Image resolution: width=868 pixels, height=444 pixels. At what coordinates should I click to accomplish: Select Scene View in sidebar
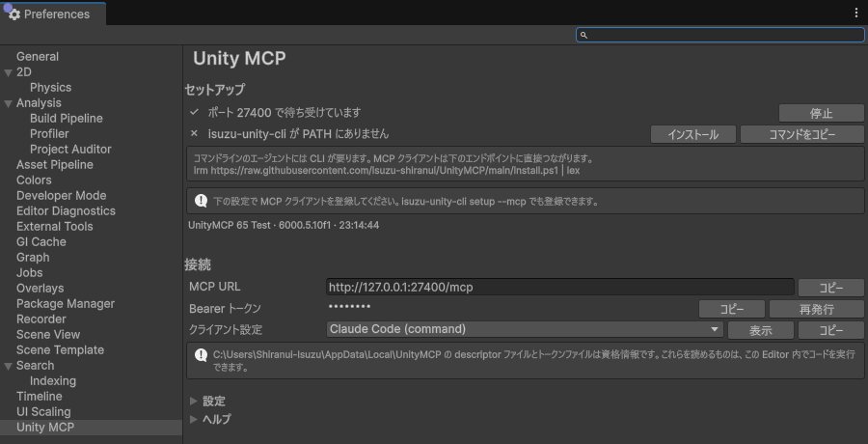(x=48, y=335)
